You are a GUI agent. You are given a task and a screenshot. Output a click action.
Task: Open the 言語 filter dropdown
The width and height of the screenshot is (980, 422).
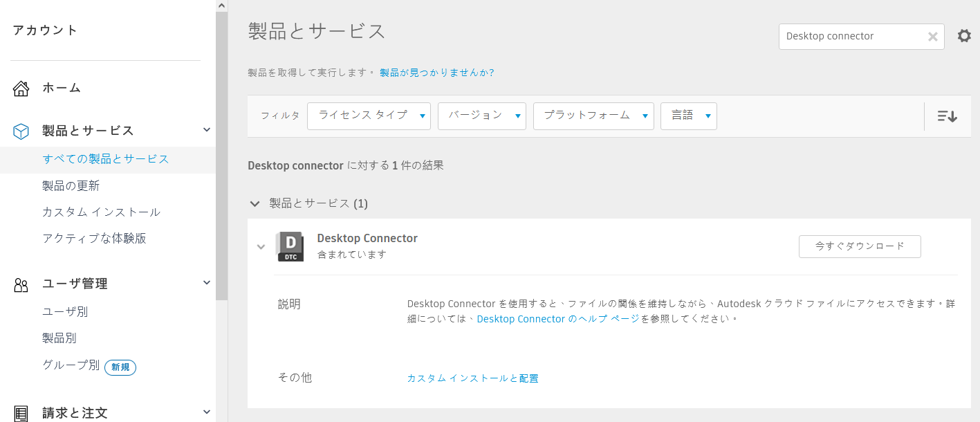(688, 116)
